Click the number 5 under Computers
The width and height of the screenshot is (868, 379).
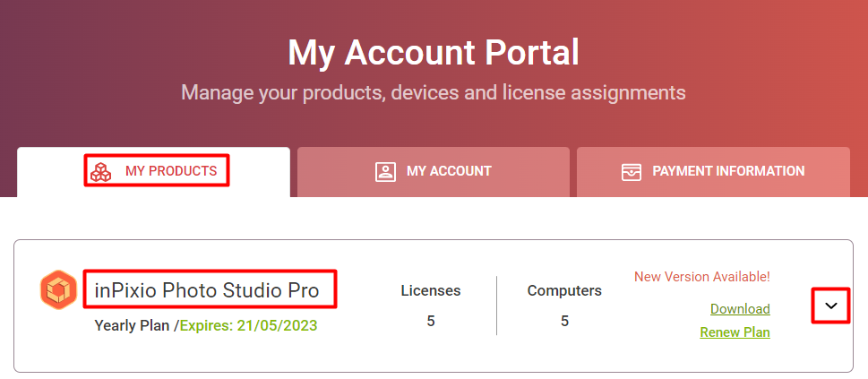click(x=564, y=321)
